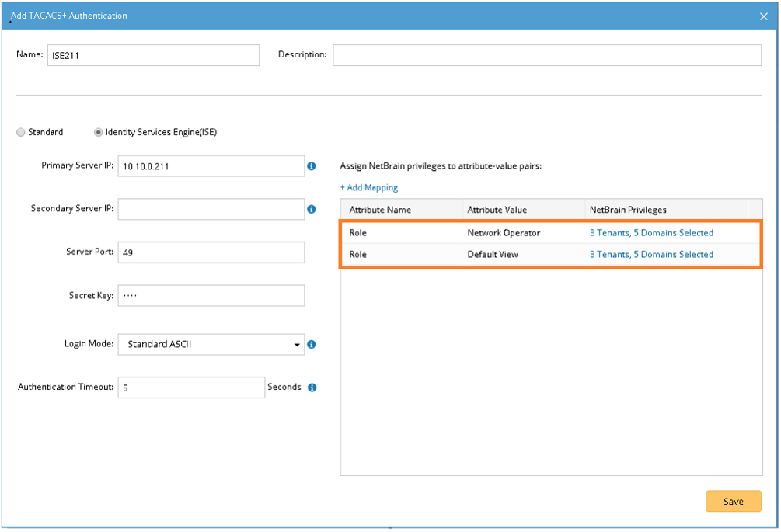This screenshot has width=781, height=532.
Task: Click the Description text field
Action: point(546,55)
